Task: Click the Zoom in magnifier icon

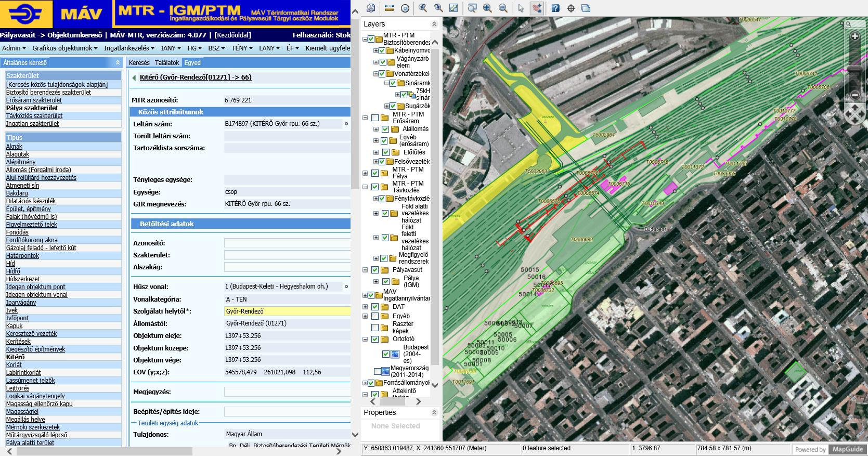Action: point(487,8)
